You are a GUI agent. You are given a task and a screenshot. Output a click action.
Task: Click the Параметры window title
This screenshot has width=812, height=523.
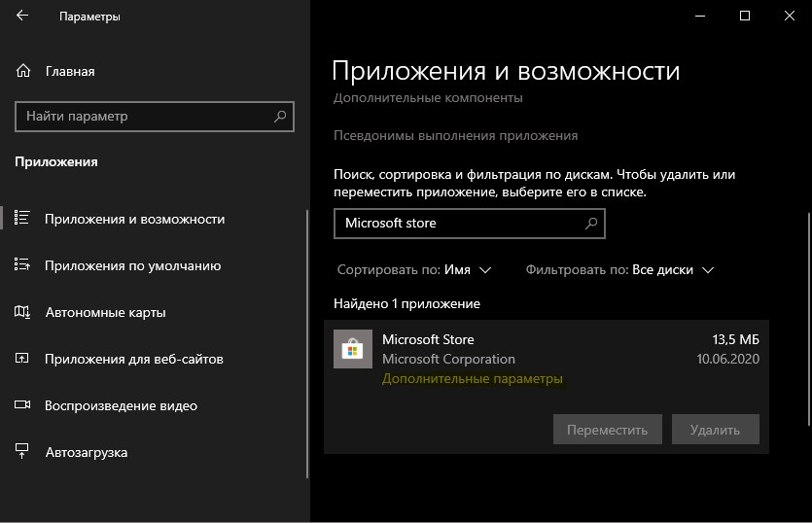[x=89, y=17]
